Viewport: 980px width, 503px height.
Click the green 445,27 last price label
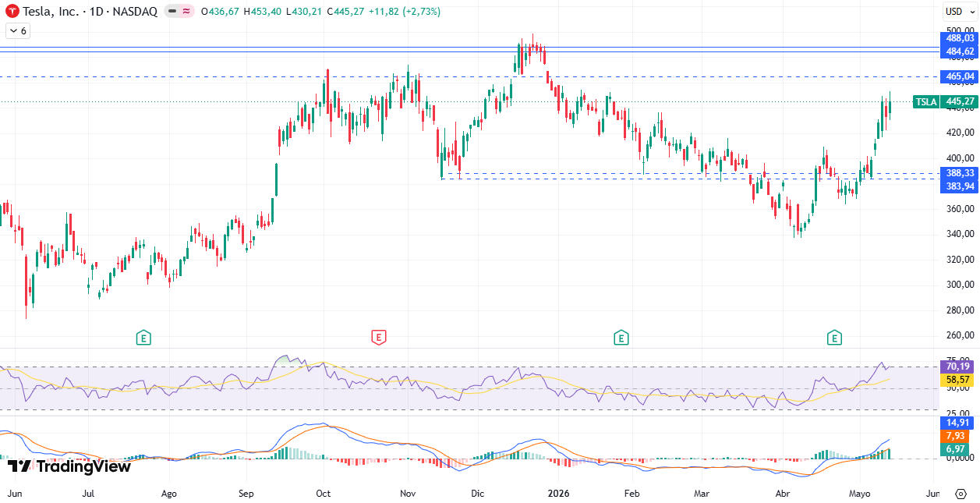pos(960,101)
